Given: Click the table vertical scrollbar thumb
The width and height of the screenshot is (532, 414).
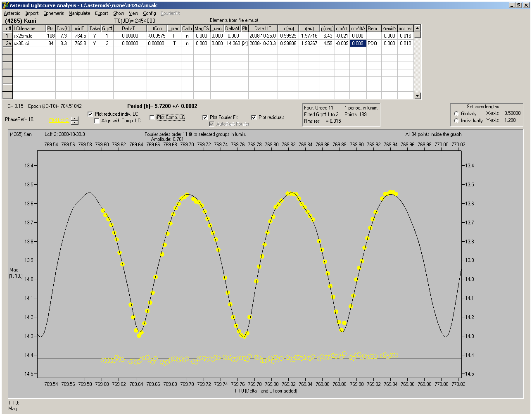Looking at the screenshot, I should (x=417, y=35).
